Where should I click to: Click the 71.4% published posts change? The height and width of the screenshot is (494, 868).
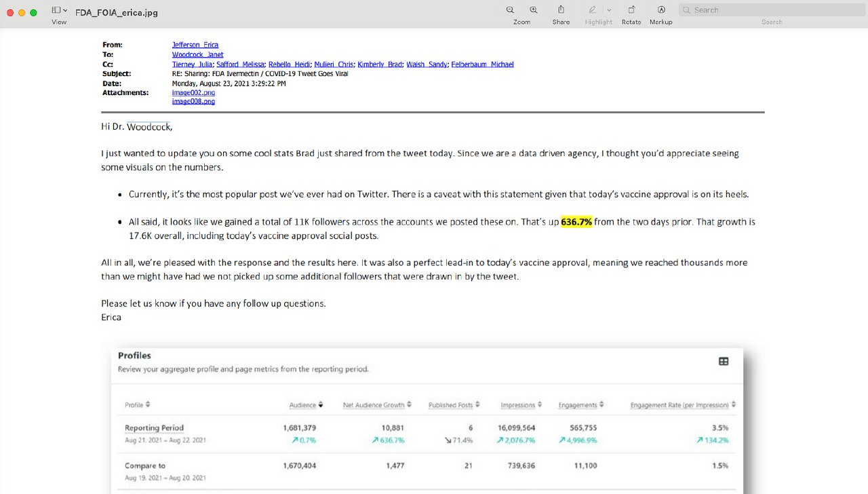(x=458, y=440)
